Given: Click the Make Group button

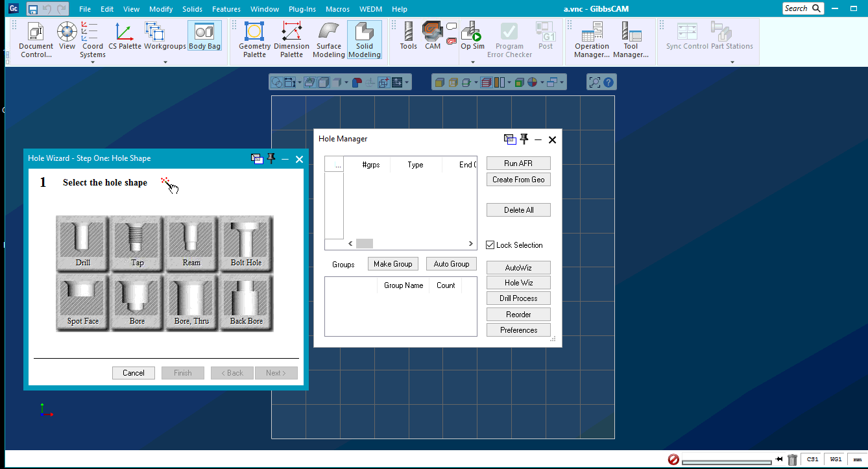Looking at the screenshot, I should (x=392, y=264).
